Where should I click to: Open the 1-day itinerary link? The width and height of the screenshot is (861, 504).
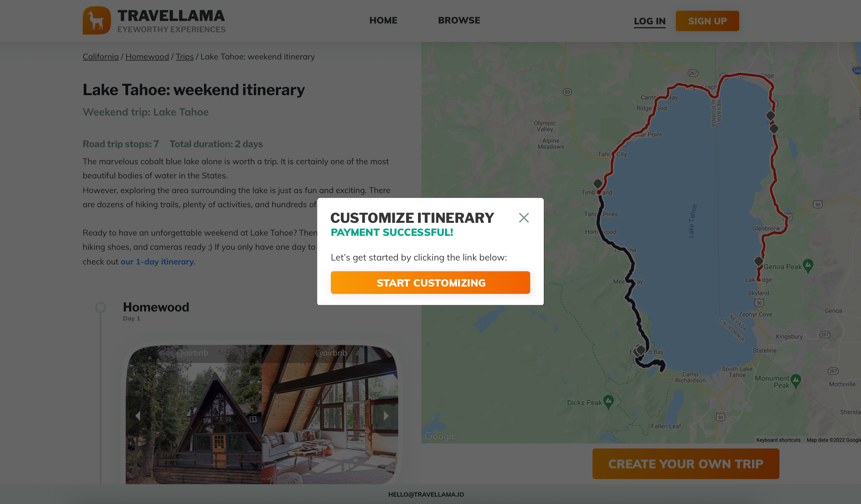point(158,262)
